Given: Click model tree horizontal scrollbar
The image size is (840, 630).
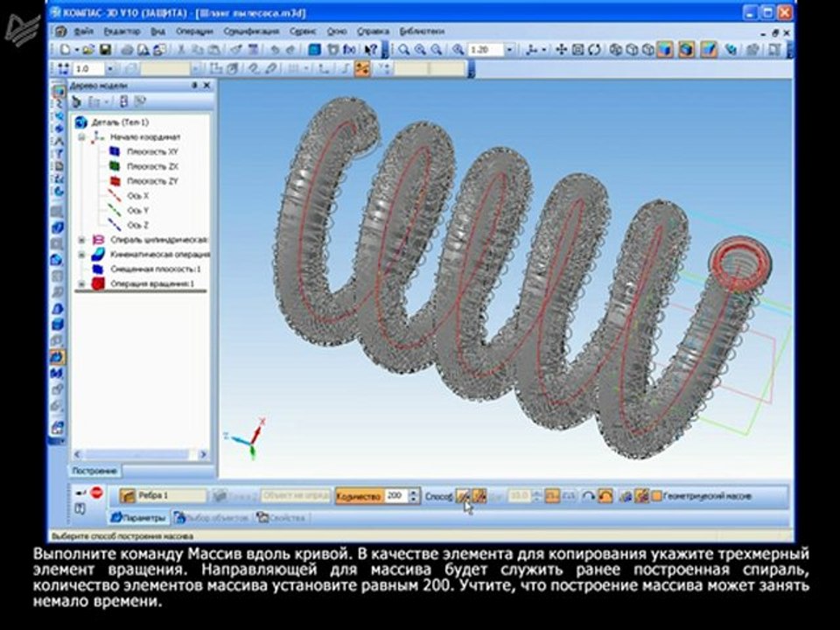Looking at the screenshot, I should pyautogui.click(x=140, y=454).
